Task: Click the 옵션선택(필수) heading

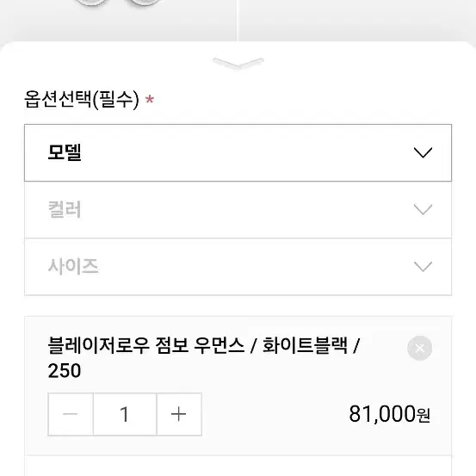Action: click(82, 99)
